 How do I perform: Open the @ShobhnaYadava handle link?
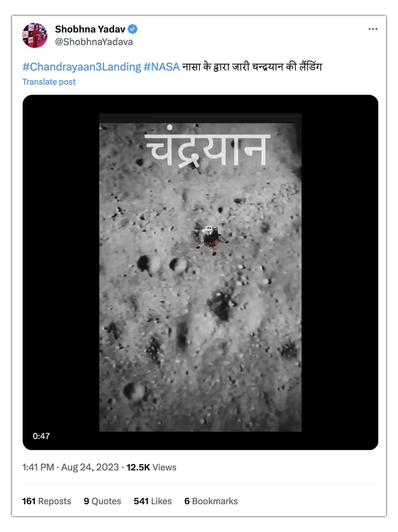94,42
